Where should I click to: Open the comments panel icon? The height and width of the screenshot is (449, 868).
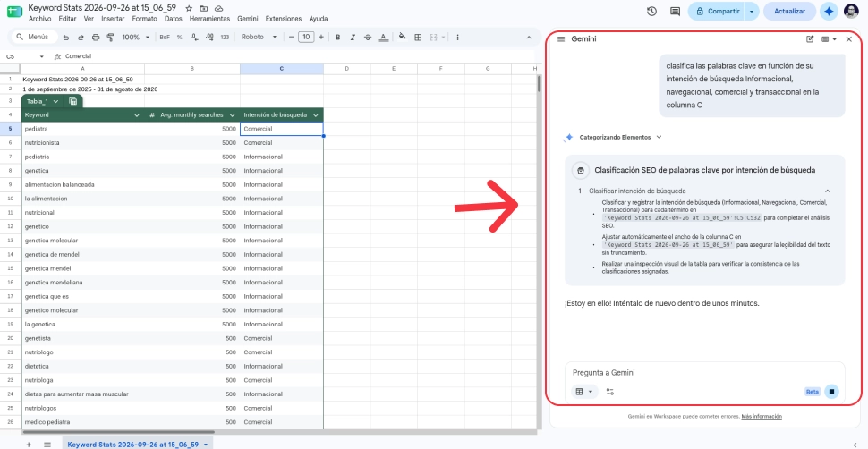(675, 11)
